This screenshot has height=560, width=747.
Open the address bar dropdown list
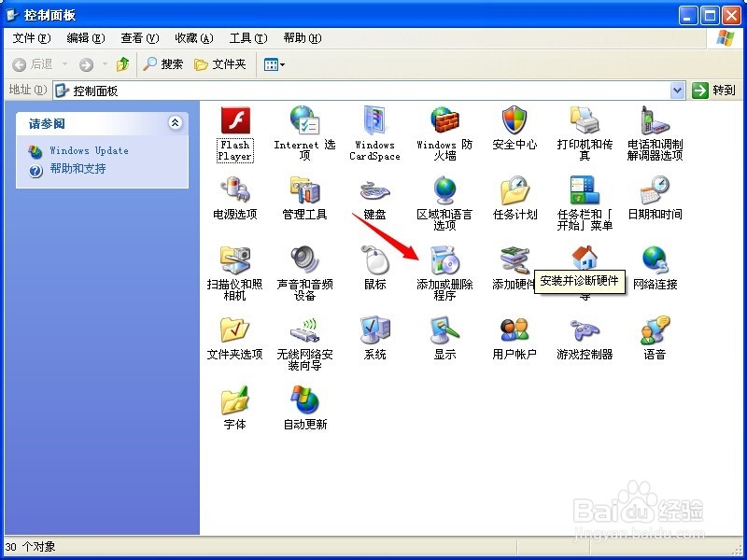(x=677, y=90)
